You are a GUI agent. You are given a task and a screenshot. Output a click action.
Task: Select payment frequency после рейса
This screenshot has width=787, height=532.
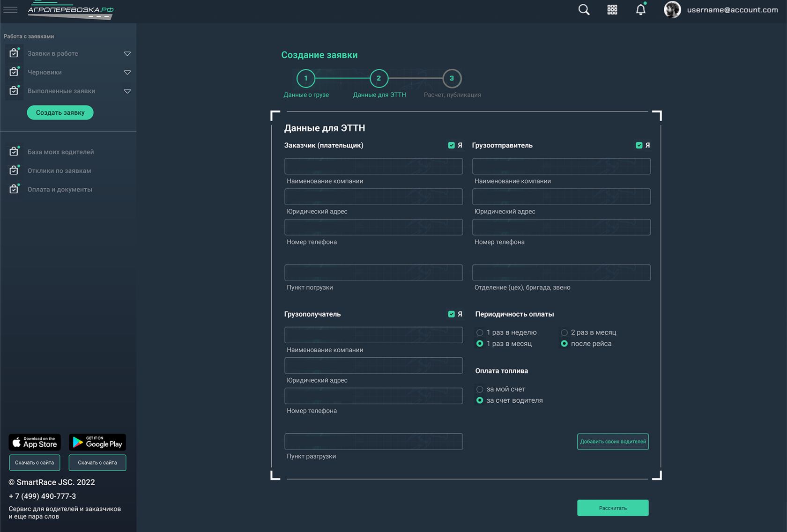(564, 344)
